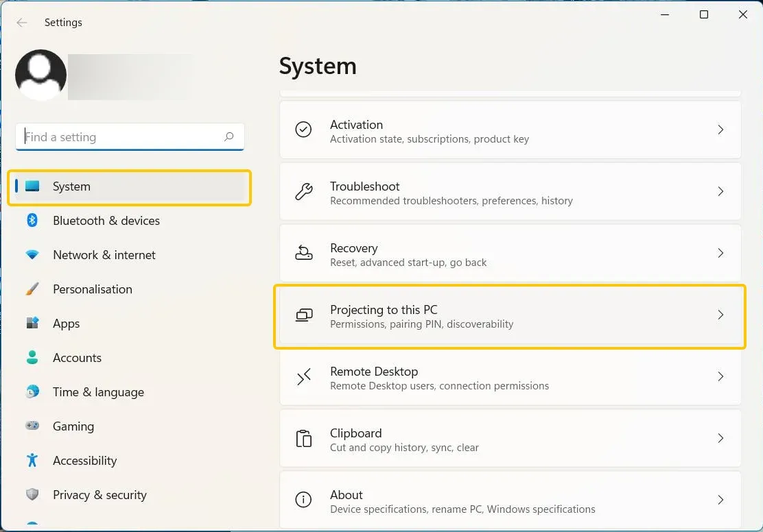Close the Settings window
Viewport: 763px width, 532px height.
click(x=742, y=14)
